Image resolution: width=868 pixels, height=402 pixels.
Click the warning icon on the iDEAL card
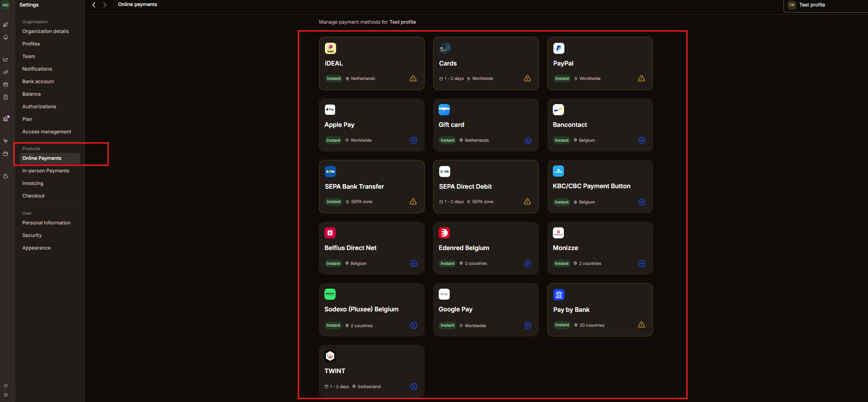tap(413, 79)
